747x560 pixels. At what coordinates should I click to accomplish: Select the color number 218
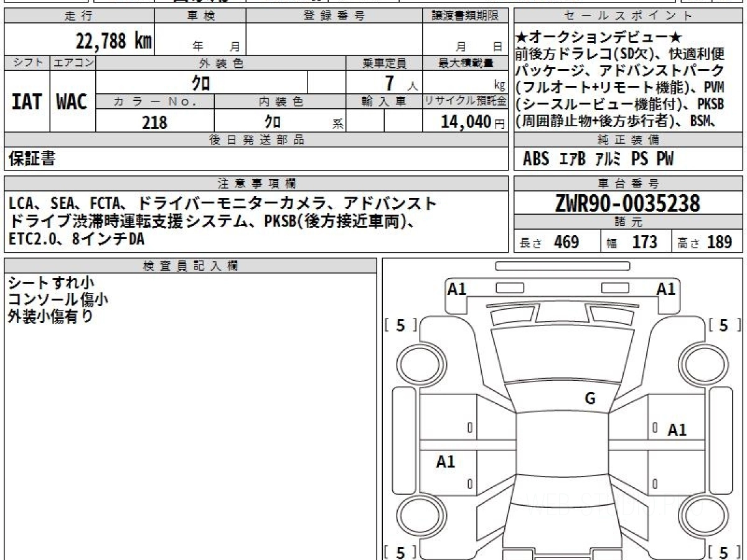155,122
